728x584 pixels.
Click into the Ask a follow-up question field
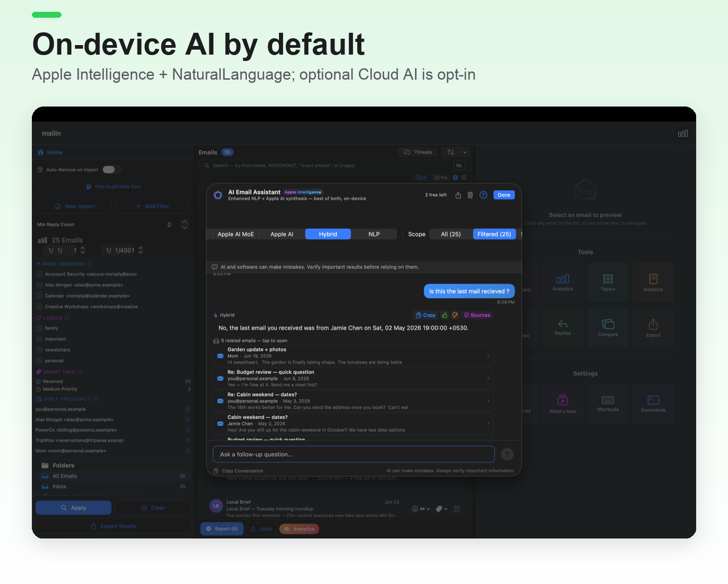[x=354, y=454]
